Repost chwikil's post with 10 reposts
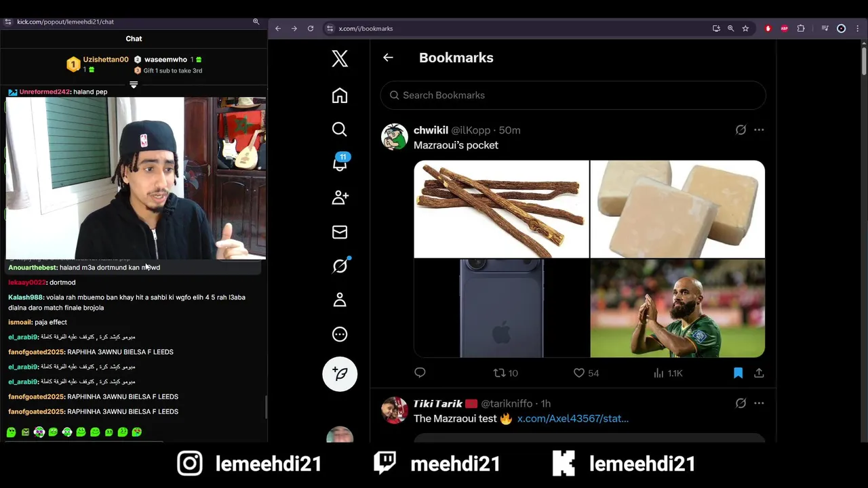This screenshot has height=488, width=868. point(505,373)
